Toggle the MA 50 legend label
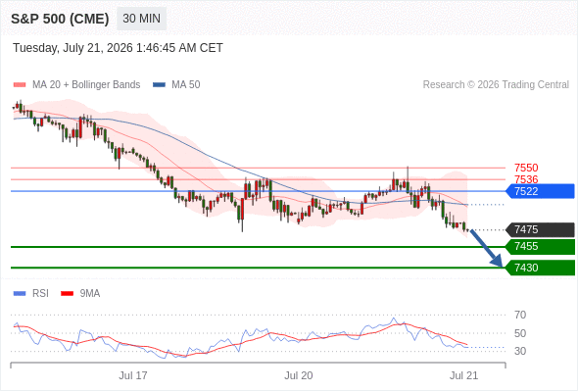The image size is (578, 392). tap(186, 85)
